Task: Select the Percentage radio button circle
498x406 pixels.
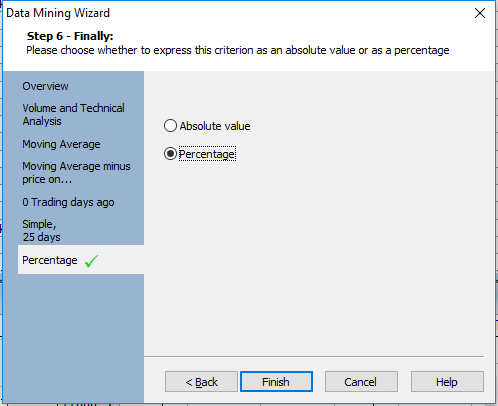Action: pos(170,154)
